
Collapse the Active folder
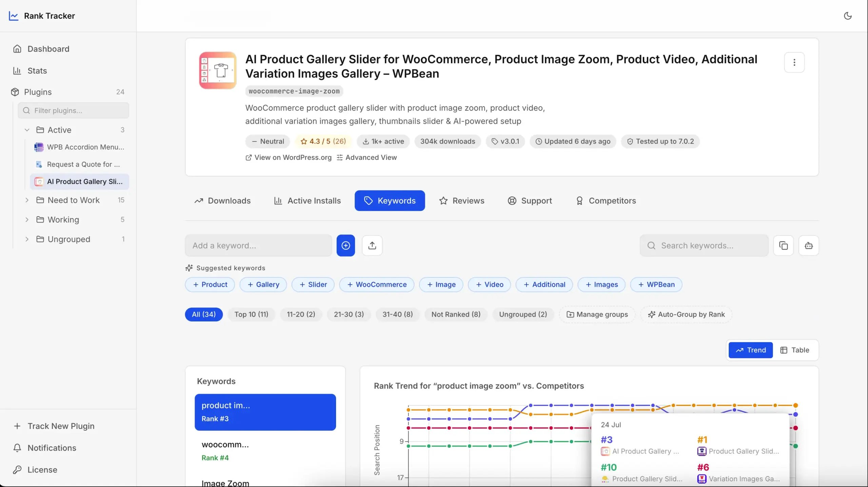pos(27,130)
